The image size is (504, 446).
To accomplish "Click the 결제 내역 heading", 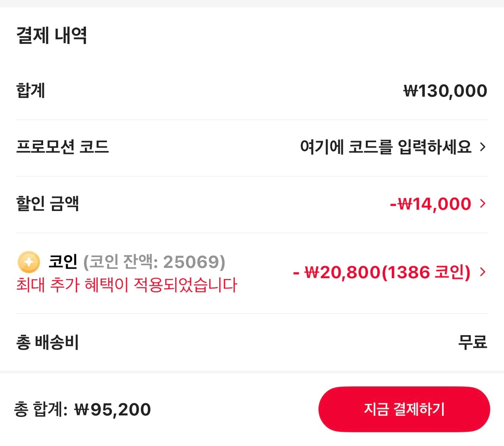I will pyautogui.click(x=52, y=36).
